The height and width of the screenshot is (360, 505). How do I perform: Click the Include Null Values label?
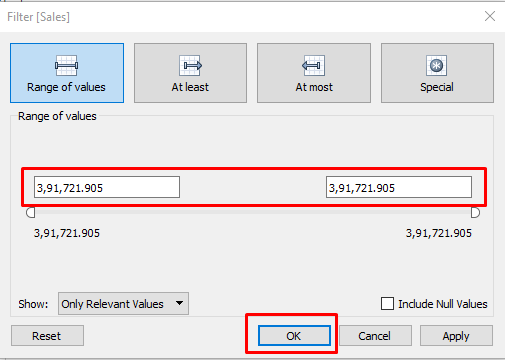pyautogui.click(x=443, y=304)
